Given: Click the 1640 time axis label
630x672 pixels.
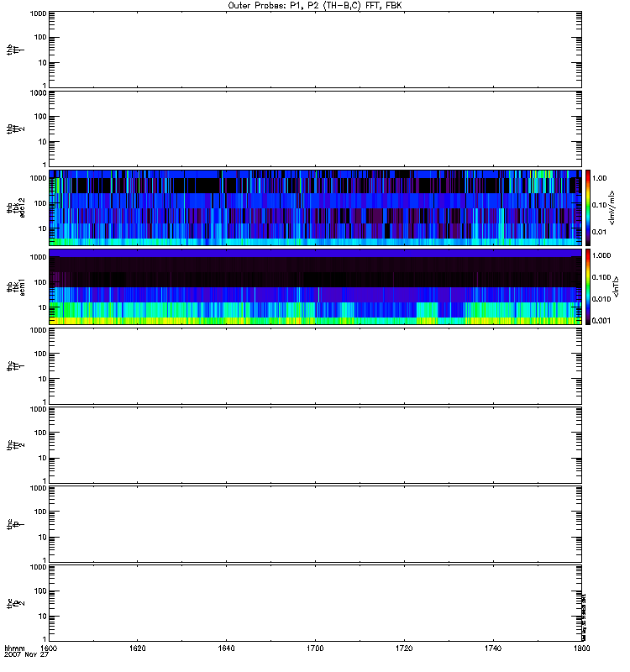Looking at the screenshot, I should coord(227,649).
